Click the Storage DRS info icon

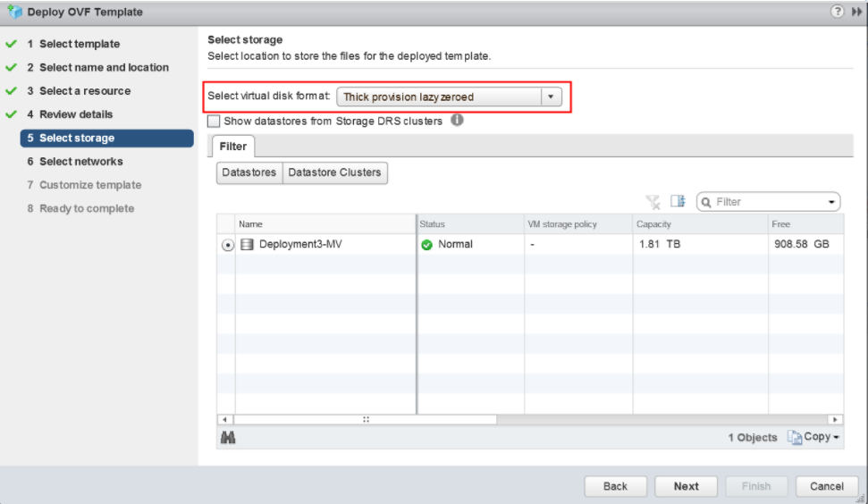(x=457, y=121)
